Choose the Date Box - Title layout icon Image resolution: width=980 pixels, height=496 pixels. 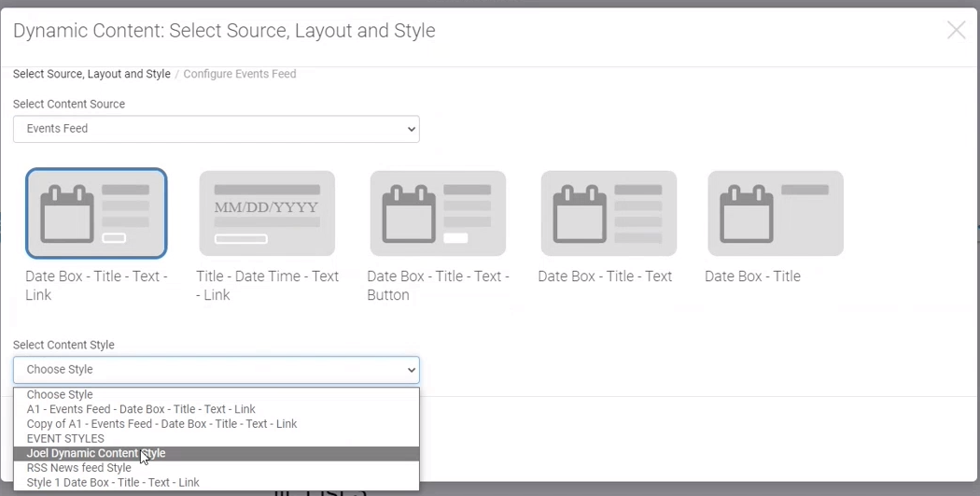776,213
